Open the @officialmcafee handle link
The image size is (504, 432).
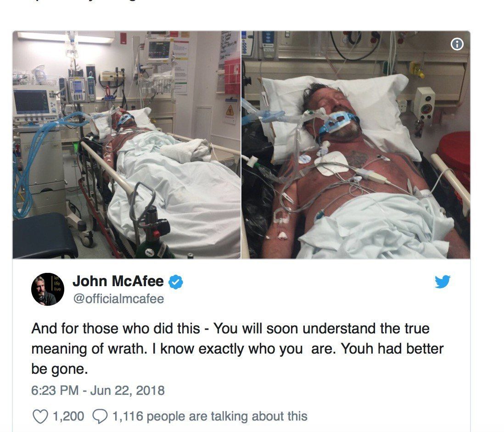click(x=118, y=299)
